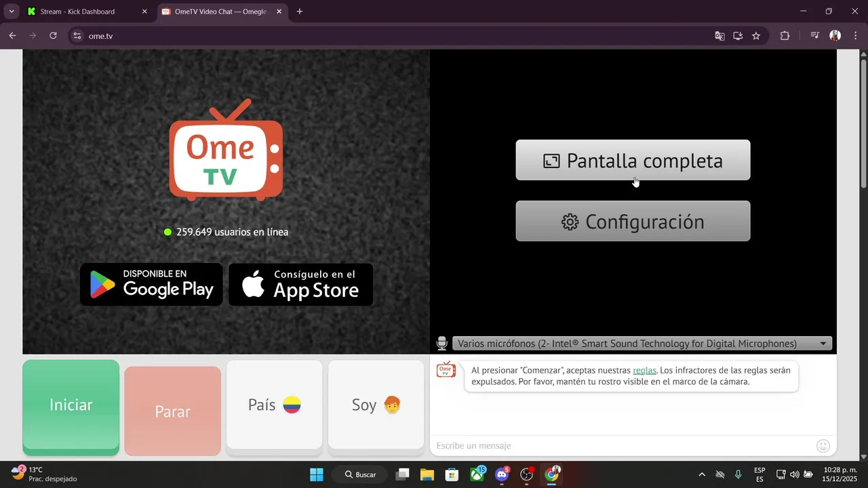
Task: Open Microsoft Store from taskbar
Action: click(452, 474)
